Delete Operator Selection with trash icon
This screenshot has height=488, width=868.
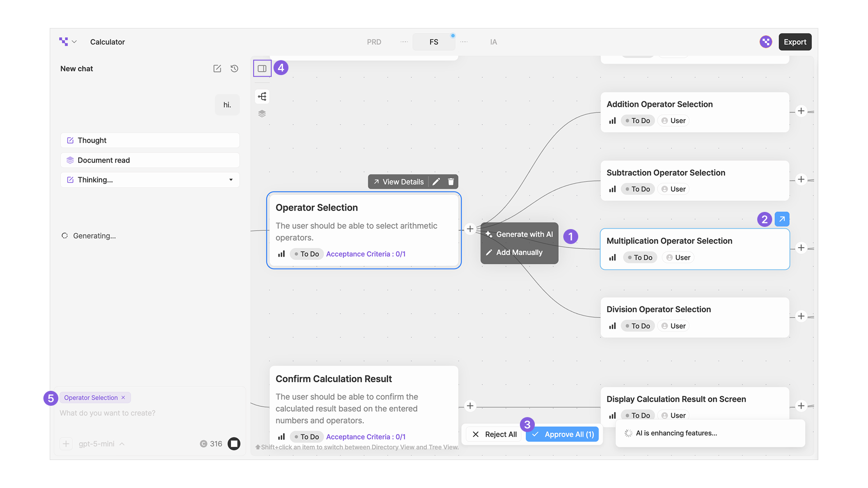coord(451,182)
